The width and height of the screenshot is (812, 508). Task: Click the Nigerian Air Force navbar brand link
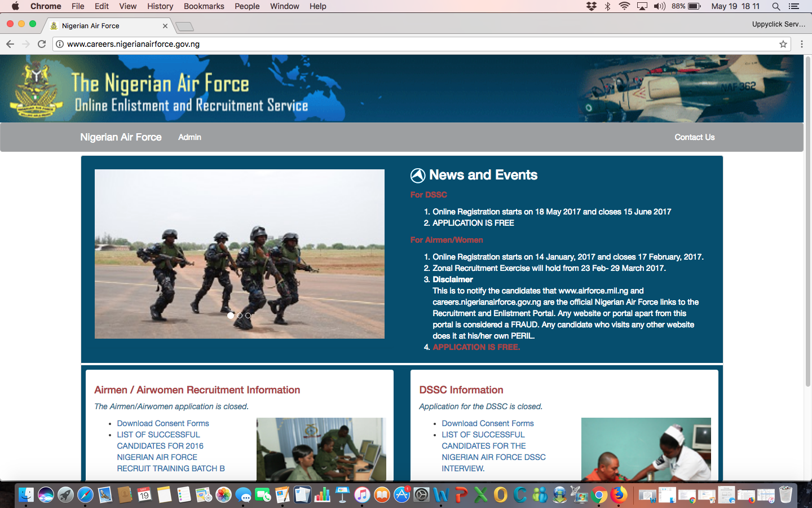tap(121, 137)
